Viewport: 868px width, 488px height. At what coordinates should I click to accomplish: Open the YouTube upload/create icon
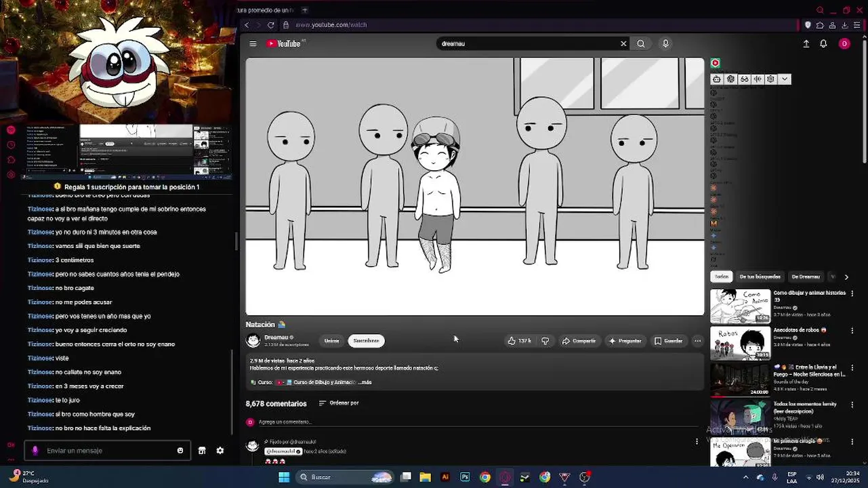pos(806,43)
